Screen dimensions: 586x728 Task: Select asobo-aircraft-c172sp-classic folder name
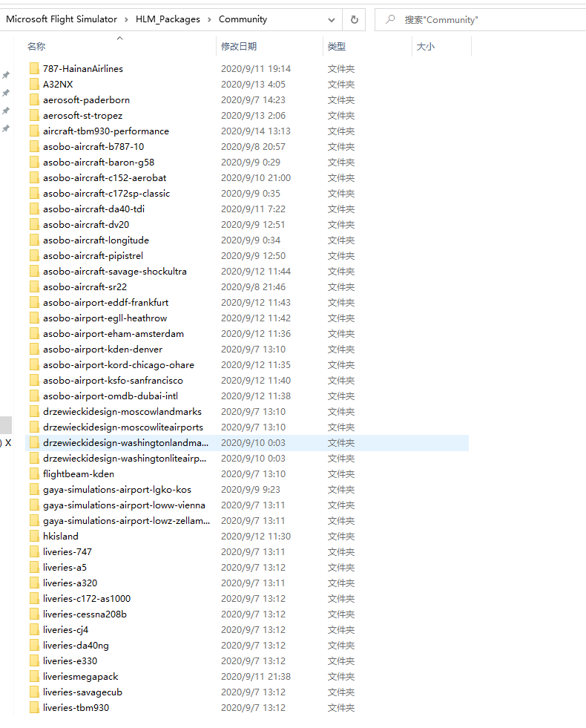(x=106, y=193)
